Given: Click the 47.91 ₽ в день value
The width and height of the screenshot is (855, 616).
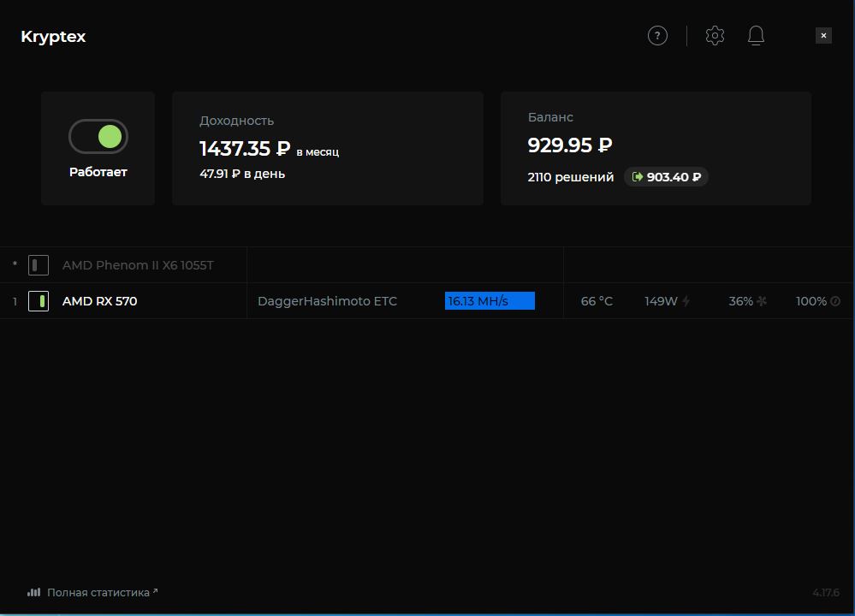Looking at the screenshot, I should tap(242, 174).
